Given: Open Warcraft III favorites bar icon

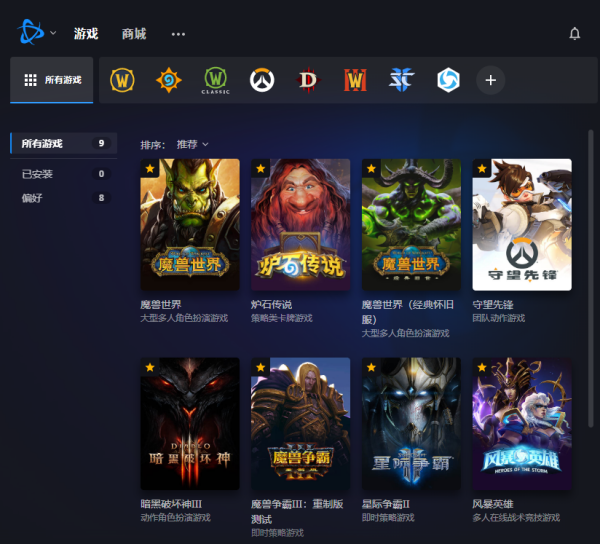Looking at the screenshot, I should pyautogui.click(x=355, y=80).
